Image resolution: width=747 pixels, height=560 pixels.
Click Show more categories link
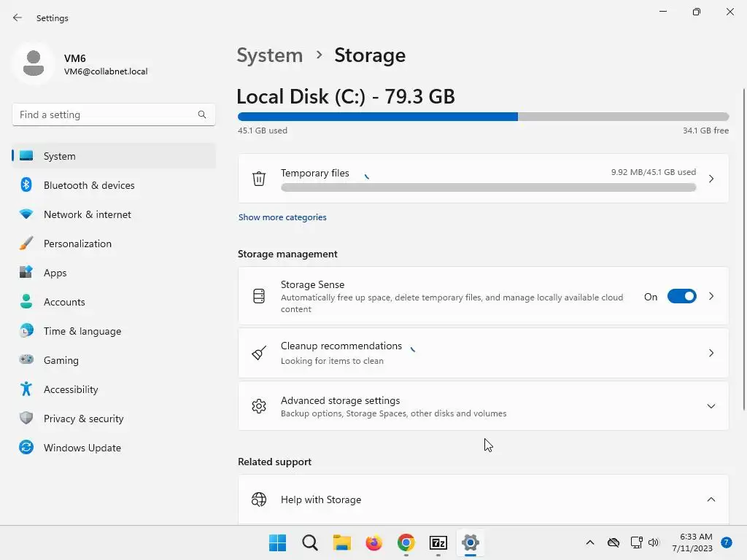click(282, 217)
